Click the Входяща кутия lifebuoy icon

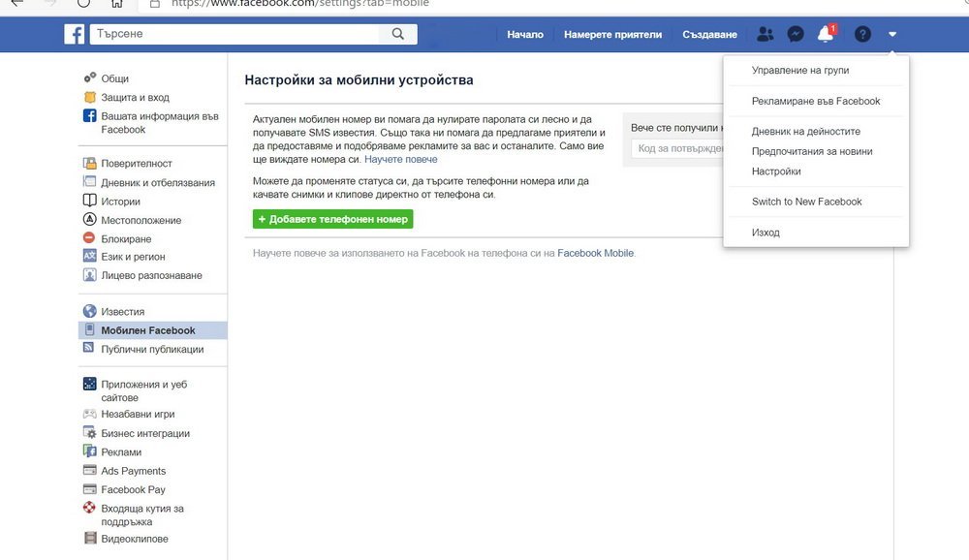click(x=90, y=508)
